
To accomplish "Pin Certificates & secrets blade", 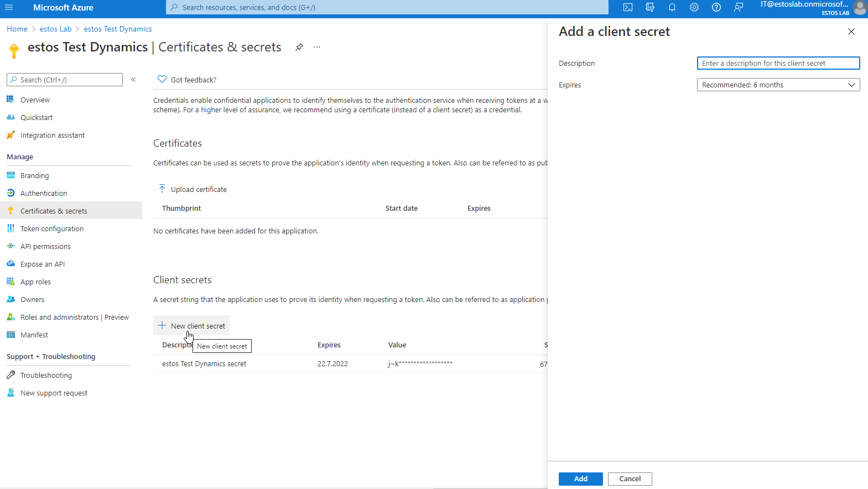I will pos(299,47).
